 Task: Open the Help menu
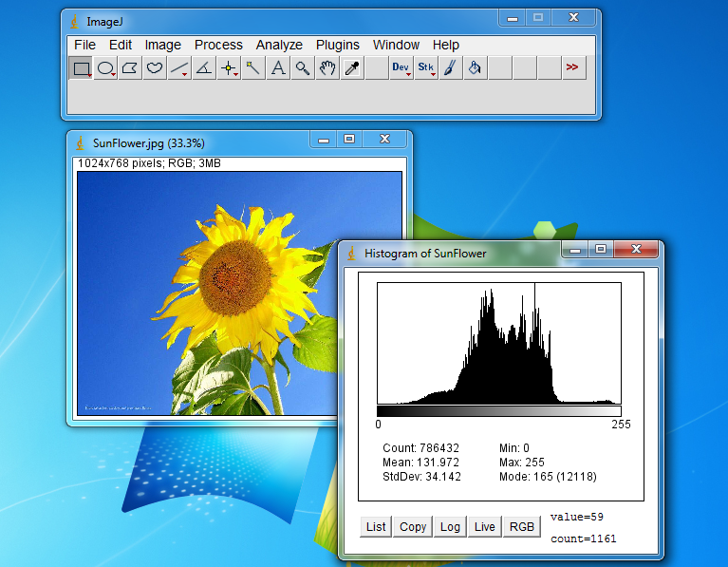coord(446,45)
